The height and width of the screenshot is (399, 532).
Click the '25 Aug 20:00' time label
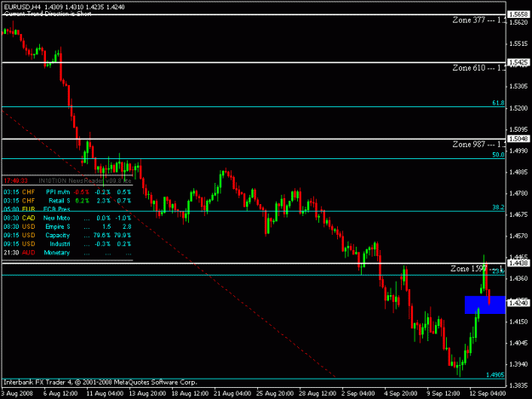click(x=275, y=394)
